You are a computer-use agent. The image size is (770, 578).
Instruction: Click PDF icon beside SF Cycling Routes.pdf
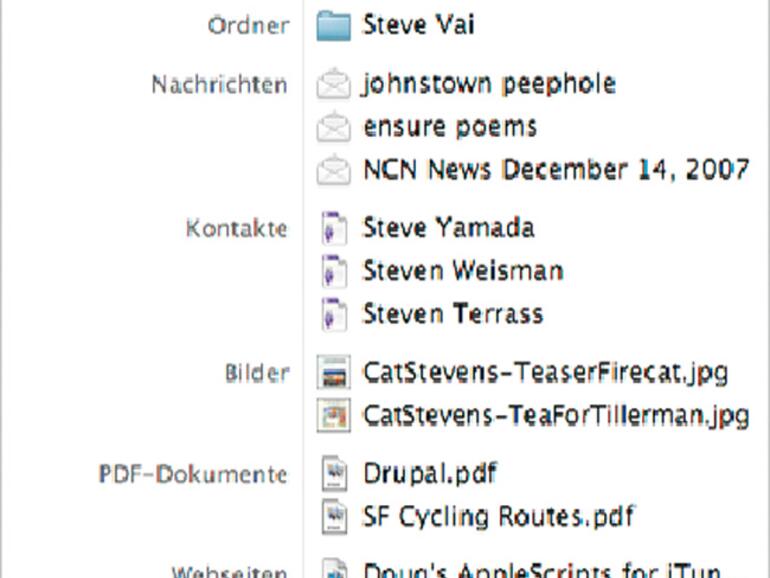pos(333,516)
